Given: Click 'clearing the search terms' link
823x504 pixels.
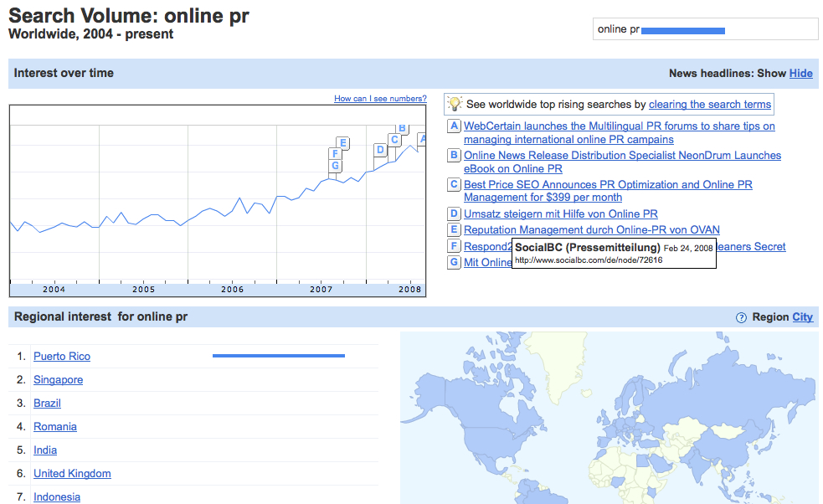Looking at the screenshot, I should [x=709, y=105].
